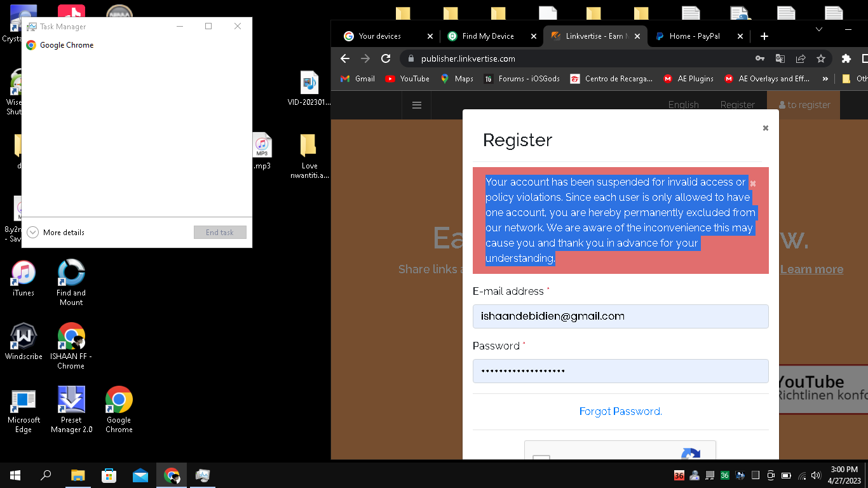Image resolution: width=868 pixels, height=488 pixels.
Task: Click the Google Translate icon in address bar
Action: pos(780,58)
